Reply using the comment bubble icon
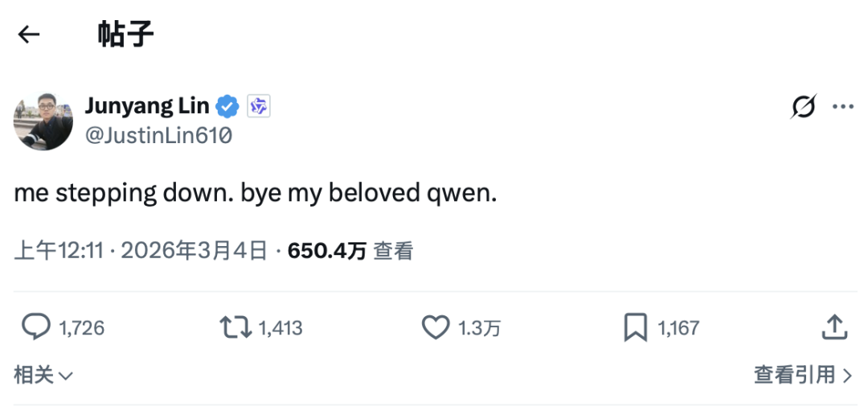 pyautogui.click(x=35, y=327)
